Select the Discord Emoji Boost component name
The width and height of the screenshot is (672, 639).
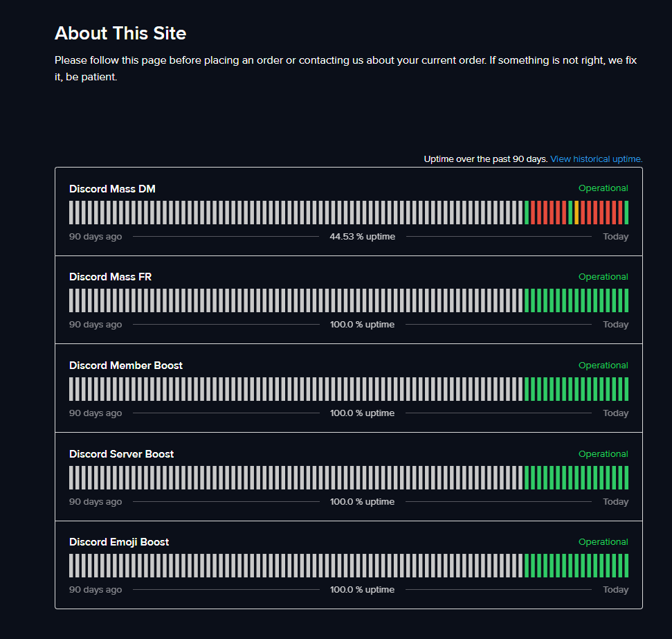(119, 542)
